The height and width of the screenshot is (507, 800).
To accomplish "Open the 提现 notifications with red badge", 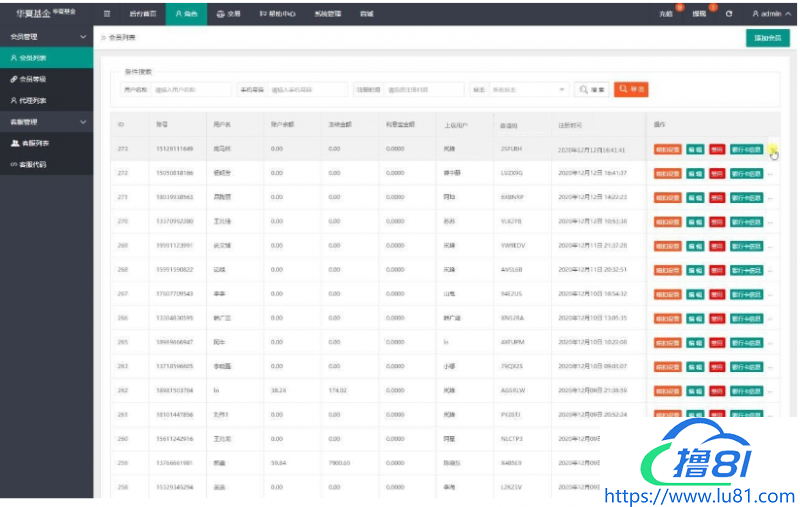I will (699, 14).
